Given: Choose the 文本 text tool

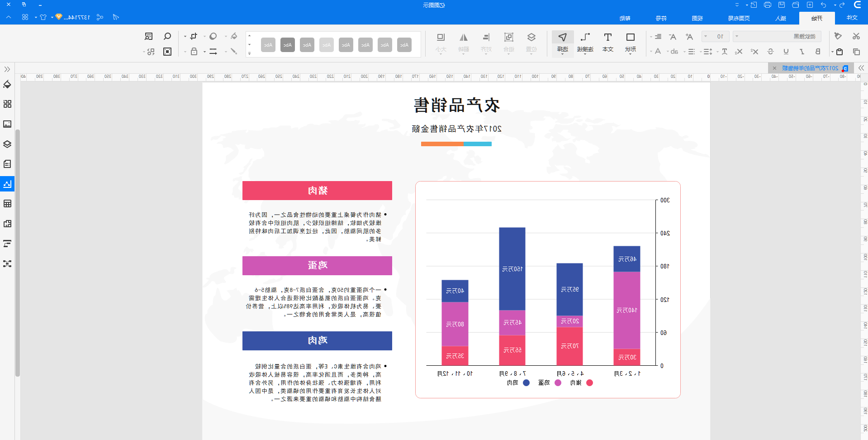Looking at the screenshot, I should (x=608, y=43).
